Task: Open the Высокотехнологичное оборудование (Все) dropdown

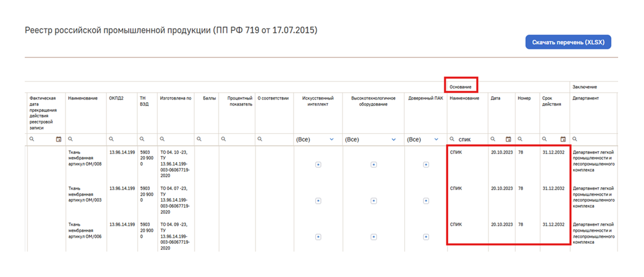Action: 393,139
